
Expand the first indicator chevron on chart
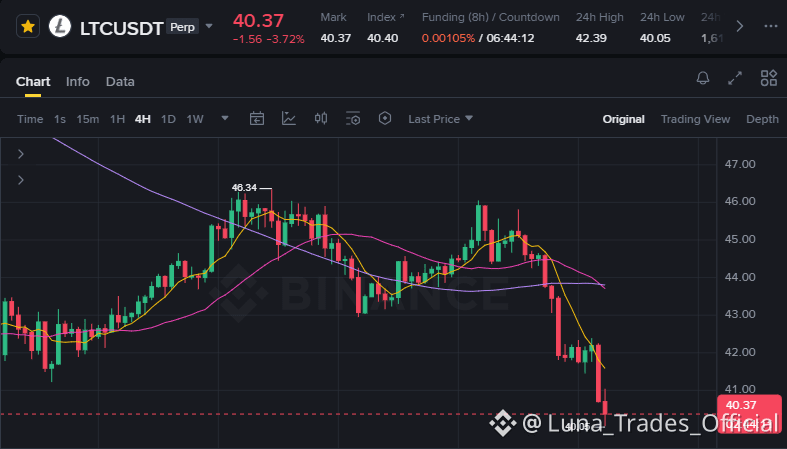click(21, 154)
